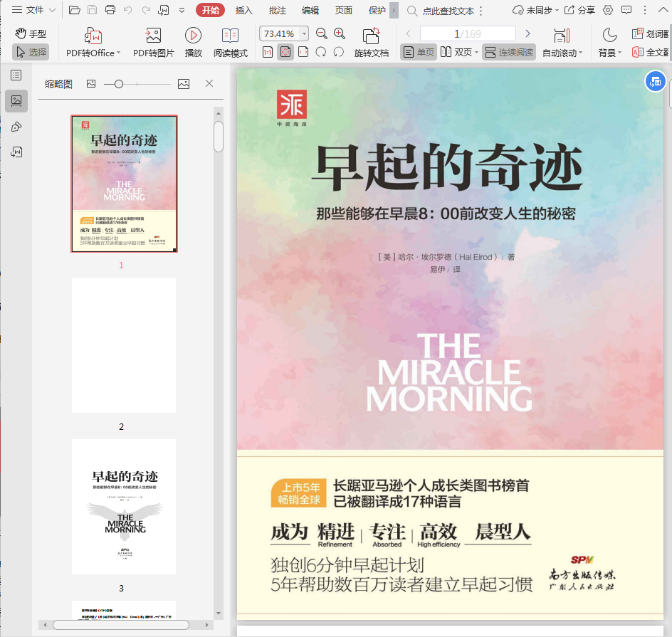Collapse the ribbon with the up chevron

click(663, 10)
